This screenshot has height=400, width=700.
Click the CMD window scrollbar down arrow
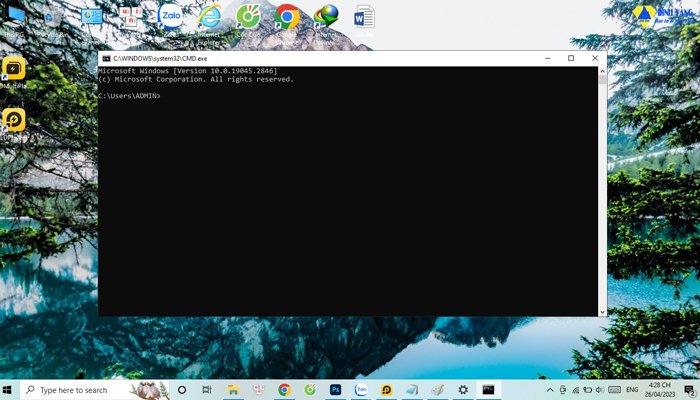(x=602, y=311)
